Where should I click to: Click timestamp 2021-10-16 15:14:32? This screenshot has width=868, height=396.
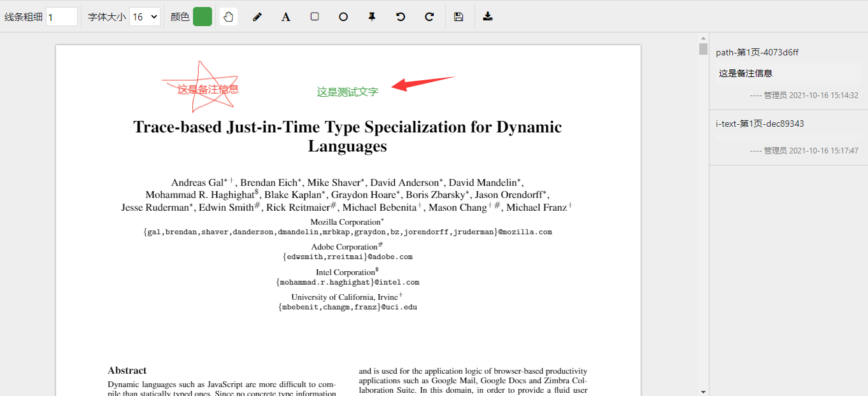pos(823,95)
